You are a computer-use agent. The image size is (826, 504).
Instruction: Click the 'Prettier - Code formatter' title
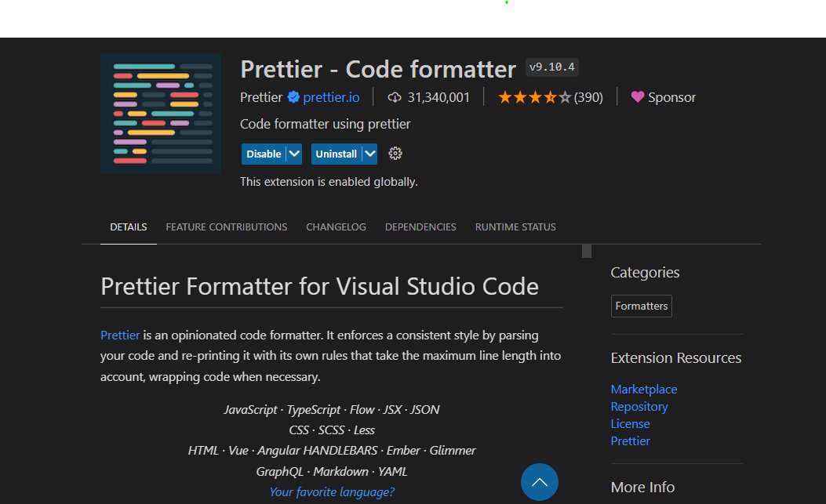click(x=378, y=69)
